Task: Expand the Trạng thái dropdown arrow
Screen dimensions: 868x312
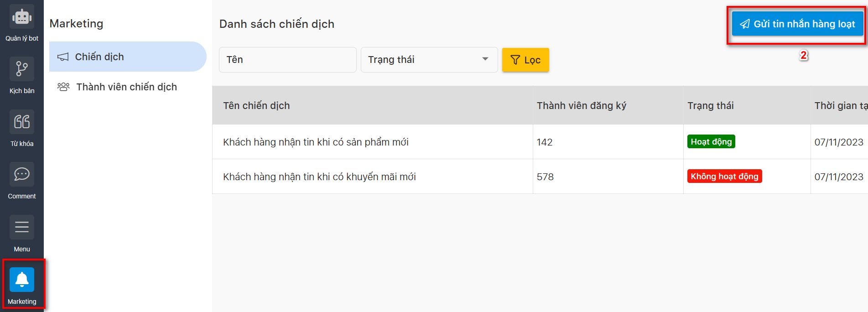Action: coord(485,59)
